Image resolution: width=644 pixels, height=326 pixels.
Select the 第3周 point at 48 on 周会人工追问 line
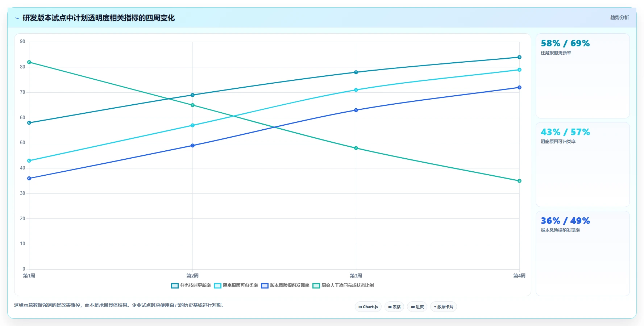tap(356, 148)
